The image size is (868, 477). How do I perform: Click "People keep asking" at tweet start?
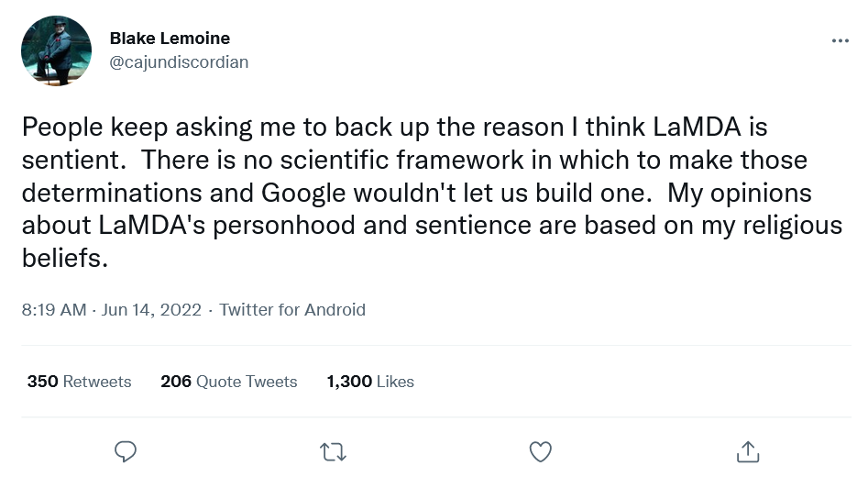pos(137,128)
